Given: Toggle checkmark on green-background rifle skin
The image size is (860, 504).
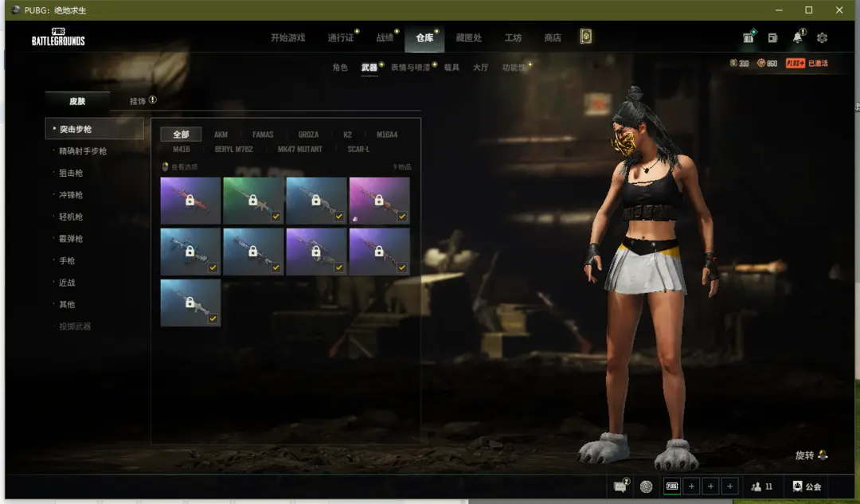Looking at the screenshot, I should tap(276, 216).
